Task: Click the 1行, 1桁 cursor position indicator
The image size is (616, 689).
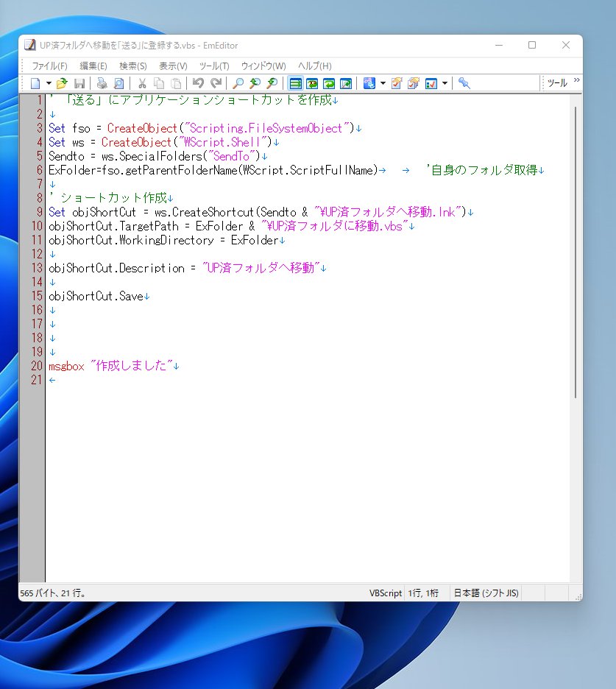Action: (x=423, y=593)
